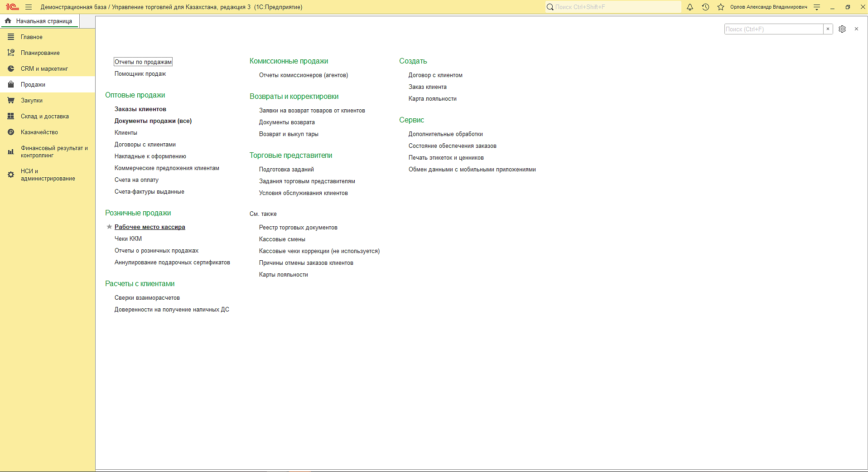This screenshot has width=868, height=472.
Task: Click the Закупки cart icon
Action: (11, 100)
